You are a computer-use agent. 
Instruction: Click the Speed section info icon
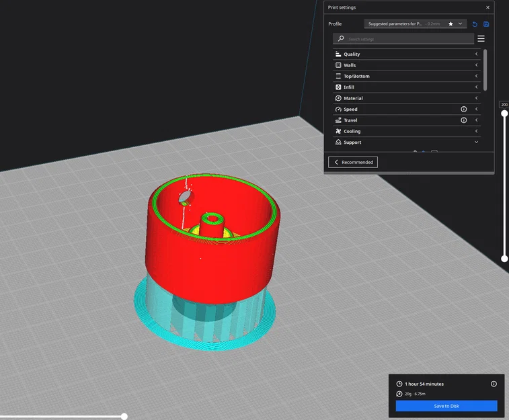463,110
